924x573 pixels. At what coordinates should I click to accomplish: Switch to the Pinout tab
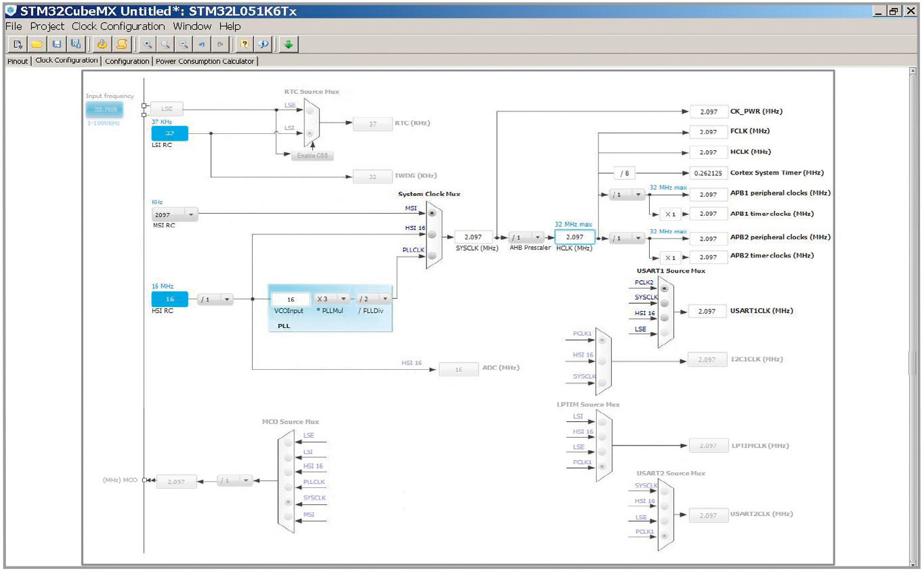[x=18, y=61]
